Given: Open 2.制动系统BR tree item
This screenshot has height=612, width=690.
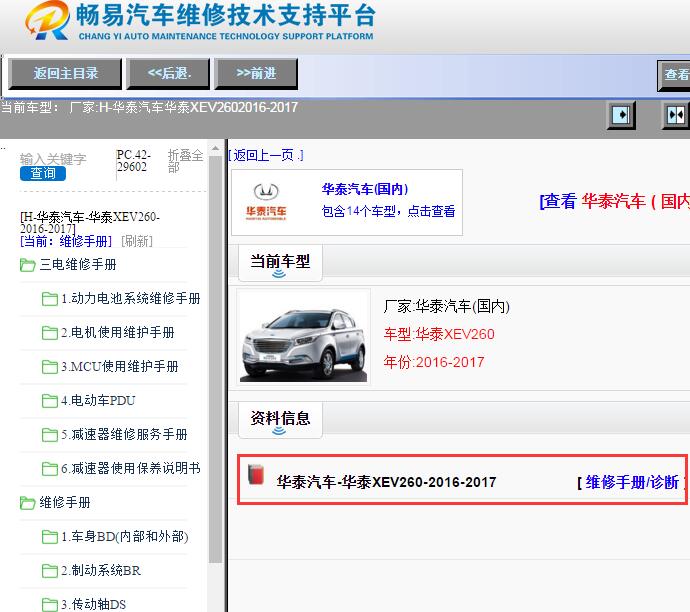Looking at the screenshot, I should 101,570.
